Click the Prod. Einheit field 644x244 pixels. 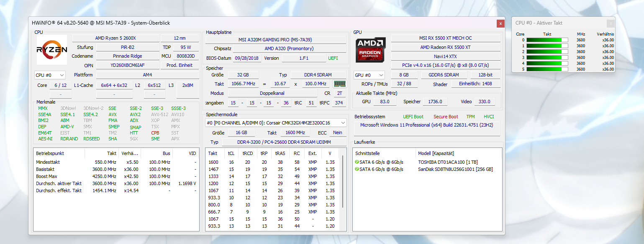coord(180,65)
